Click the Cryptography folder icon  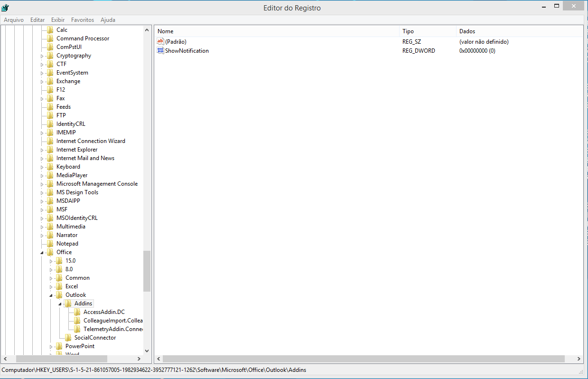(x=50, y=56)
